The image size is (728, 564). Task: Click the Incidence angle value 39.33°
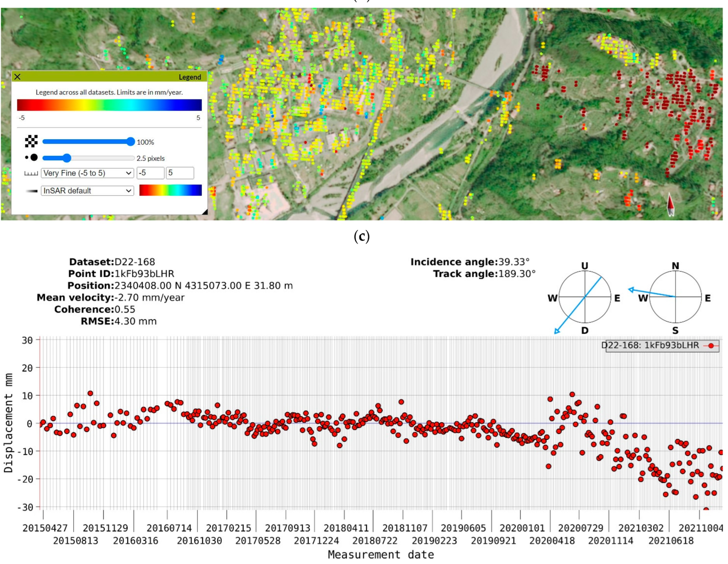pos(514,262)
